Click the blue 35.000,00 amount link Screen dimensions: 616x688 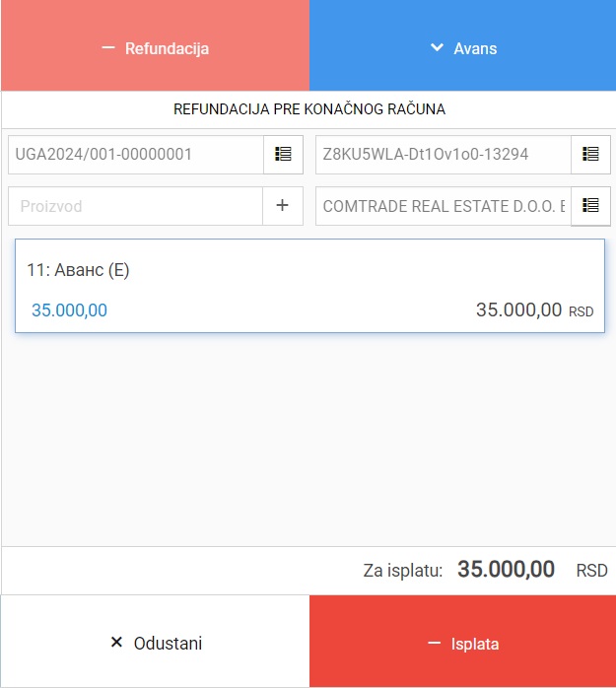point(69,310)
